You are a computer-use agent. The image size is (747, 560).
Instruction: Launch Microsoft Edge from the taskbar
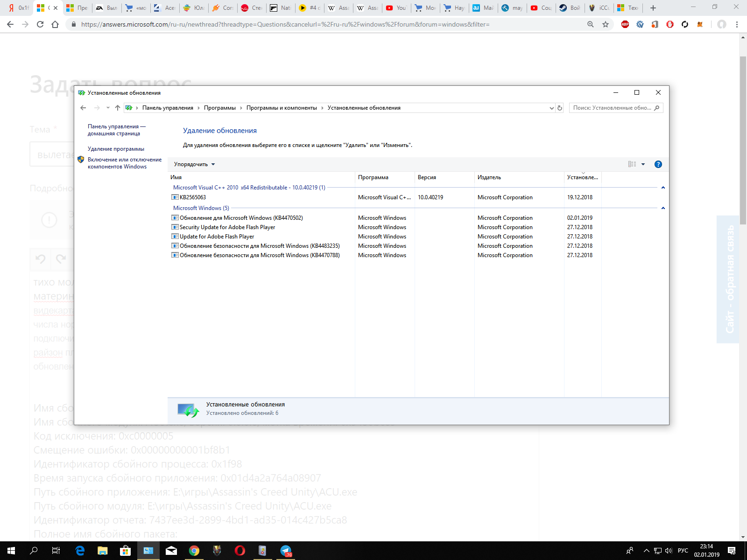coord(80,551)
